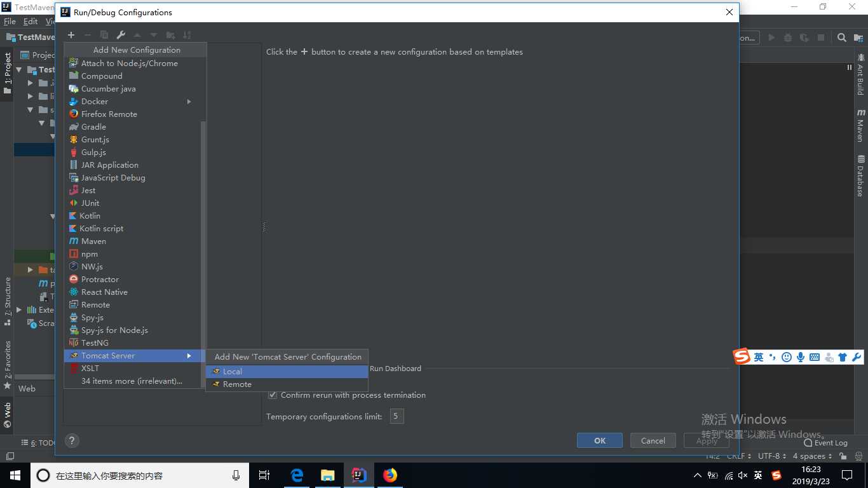Open File Explorer from the taskbar
Screen dimensions: 868x488
coord(328,475)
